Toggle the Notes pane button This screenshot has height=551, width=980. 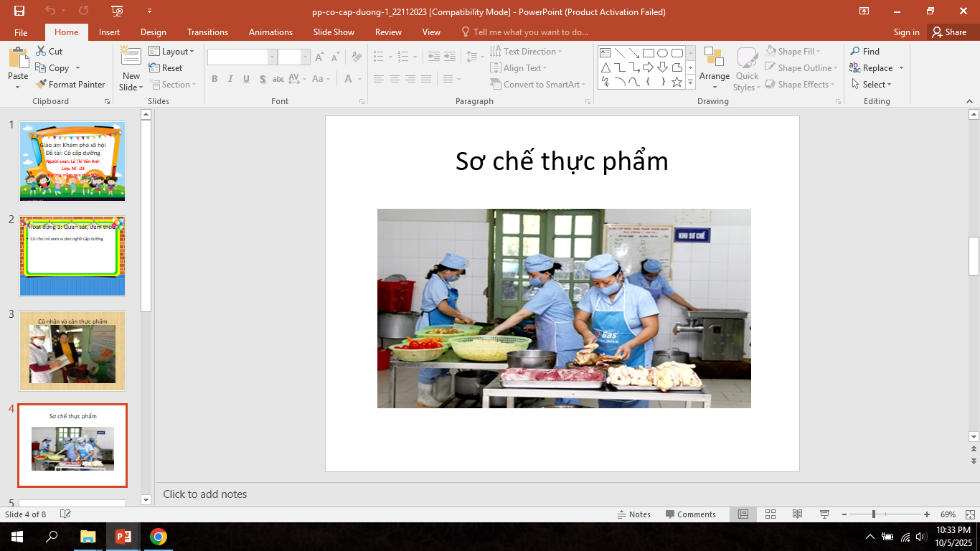tap(633, 514)
